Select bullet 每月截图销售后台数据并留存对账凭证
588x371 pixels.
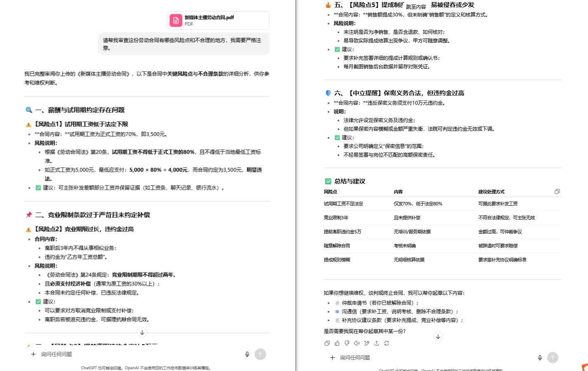point(387,66)
